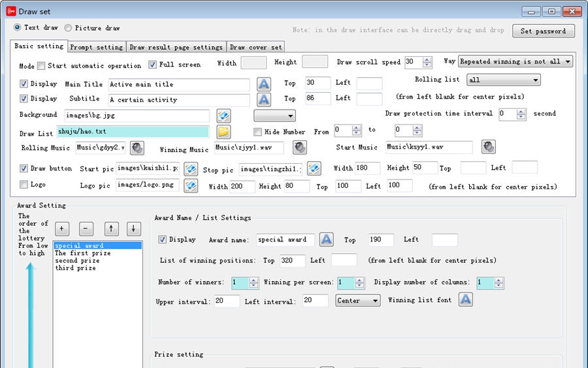Toggle the Hide Number checkbox
This screenshot has width=588, height=368.
tap(258, 132)
